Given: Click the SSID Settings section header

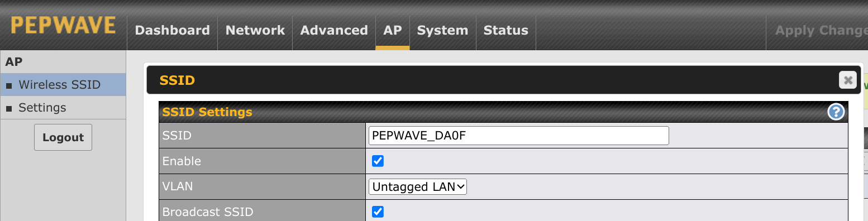Looking at the screenshot, I should click(503, 112).
